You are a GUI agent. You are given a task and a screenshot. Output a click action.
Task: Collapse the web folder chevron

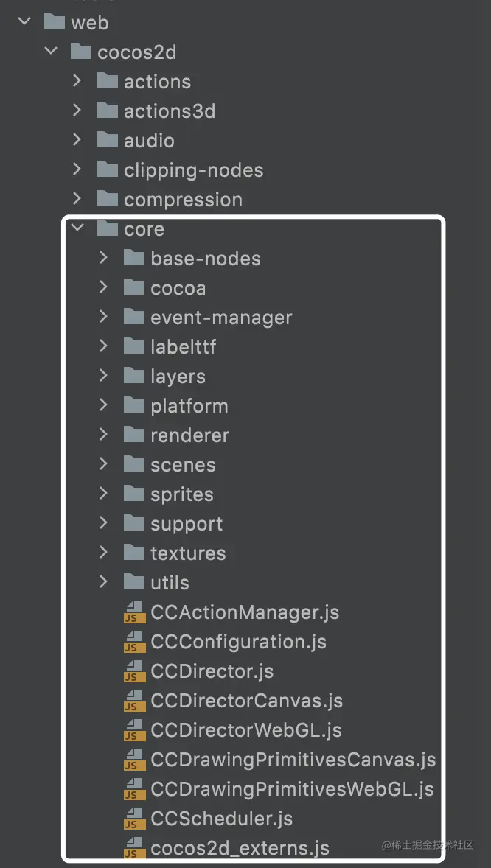24,22
